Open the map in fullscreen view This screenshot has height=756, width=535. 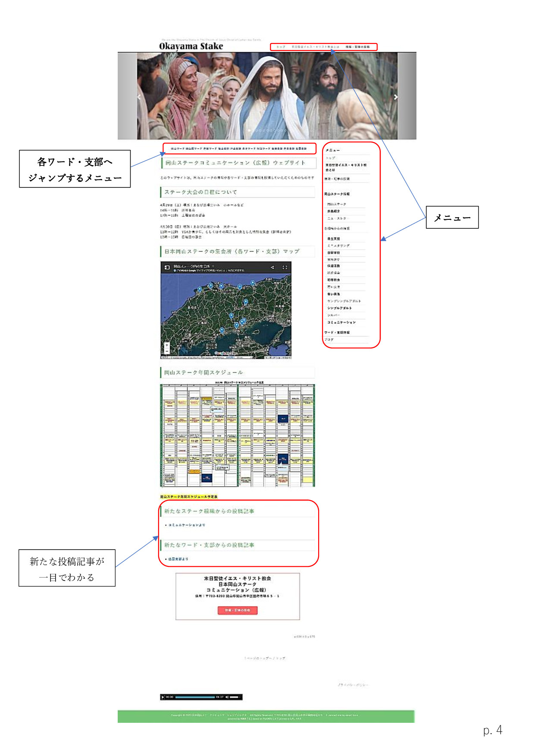(x=285, y=268)
